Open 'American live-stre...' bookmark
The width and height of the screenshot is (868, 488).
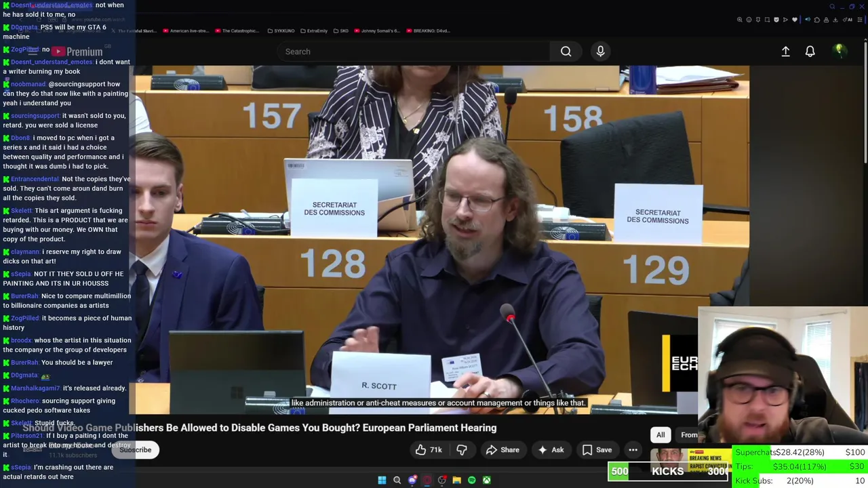pyautogui.click(x=185, y=30)
